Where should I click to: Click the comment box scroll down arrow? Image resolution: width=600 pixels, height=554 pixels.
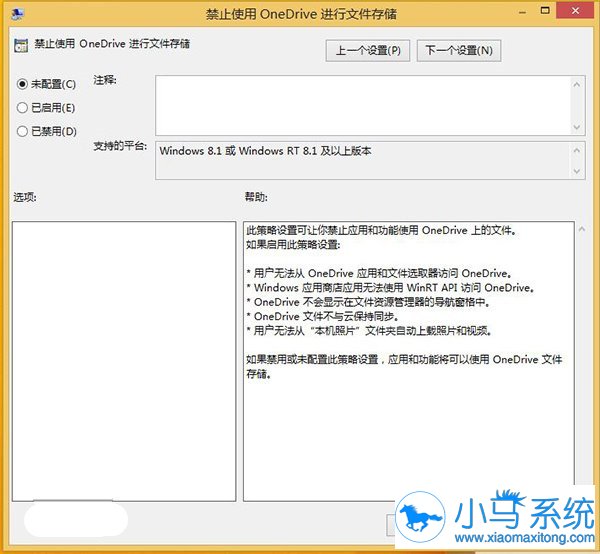click(x=577, y=127)
